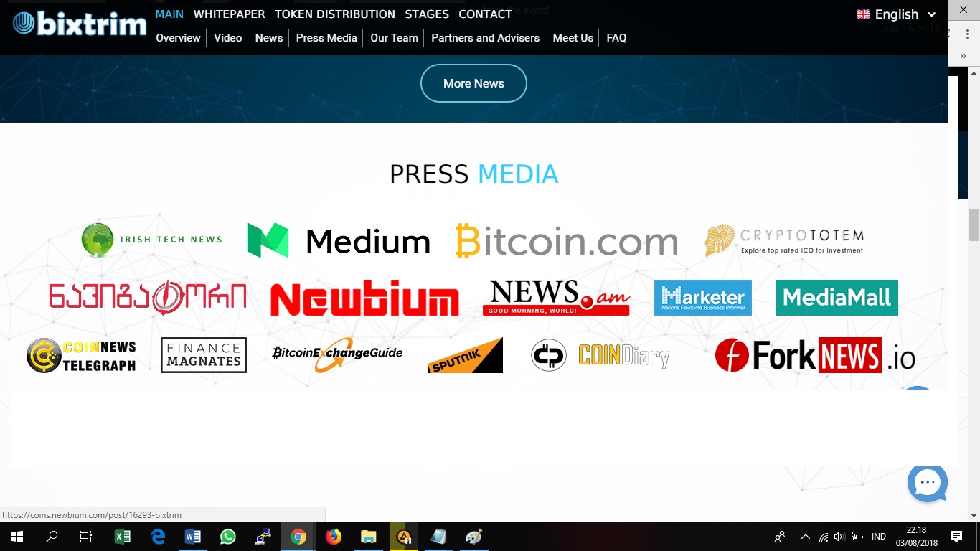This screenshot has width=980, height=551.
Task: Jump to the FAQ section
Action: coord(616,38)
